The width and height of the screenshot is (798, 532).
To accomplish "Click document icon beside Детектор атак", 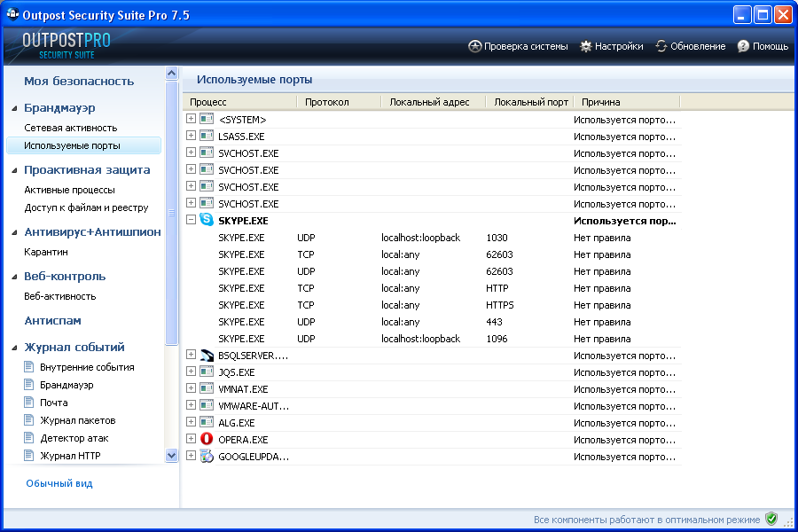I will click(x=29, y=438).
